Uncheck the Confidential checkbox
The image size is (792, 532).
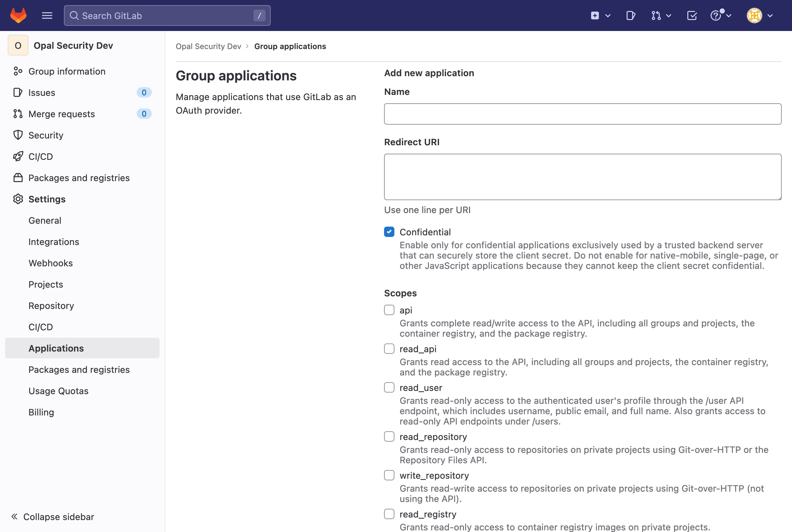pyautogui.click(x=389, y=232)
